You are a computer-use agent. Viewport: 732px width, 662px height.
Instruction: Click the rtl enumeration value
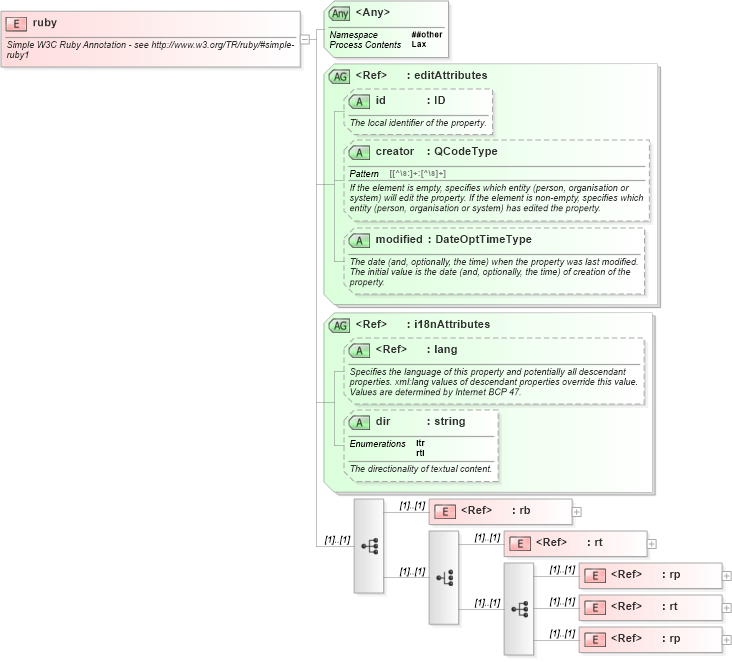(420, 453)
